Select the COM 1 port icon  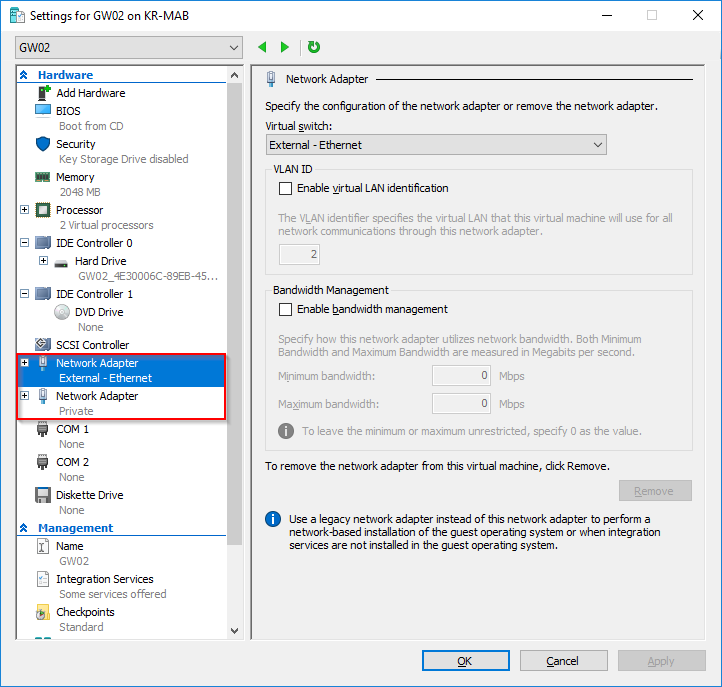pyautogui.click(x=42, y=429)
